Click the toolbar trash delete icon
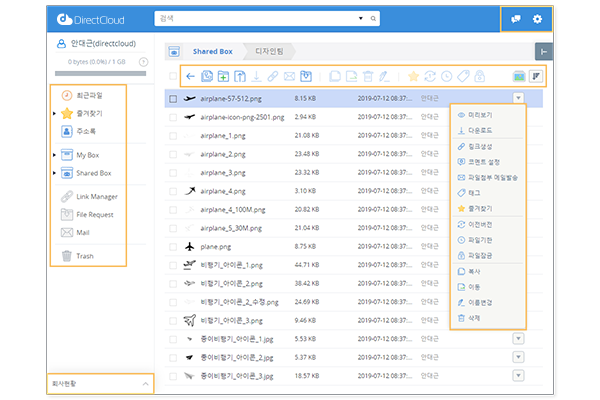 [368, 76]
